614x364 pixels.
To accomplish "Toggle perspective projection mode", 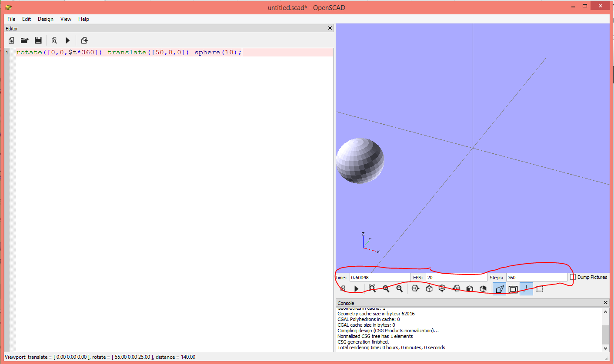I will [x=499, y=288].
